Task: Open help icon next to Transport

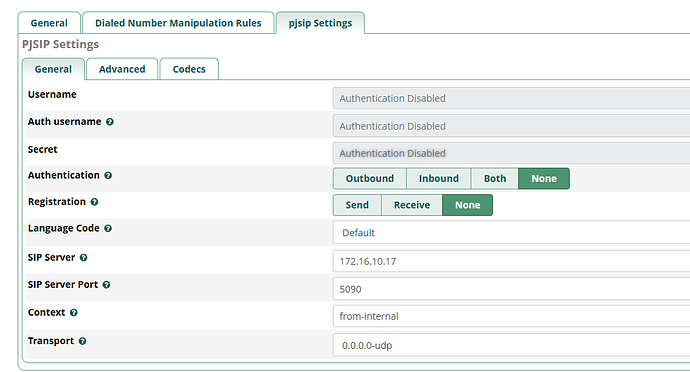Action: pos(82,341)
